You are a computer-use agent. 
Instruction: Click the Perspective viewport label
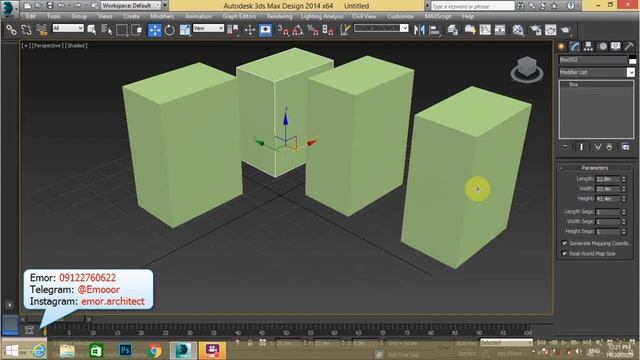click(x=47, y=46)
